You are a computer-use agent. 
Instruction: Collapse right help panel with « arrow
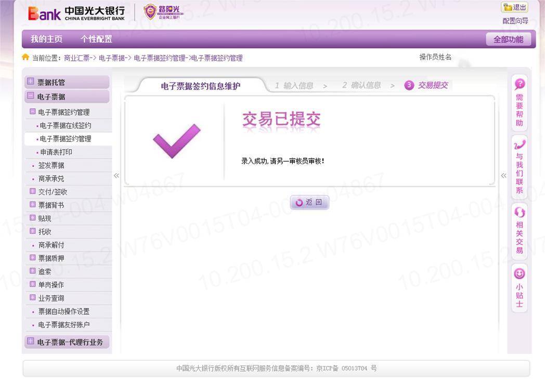[x=503, y=176]
